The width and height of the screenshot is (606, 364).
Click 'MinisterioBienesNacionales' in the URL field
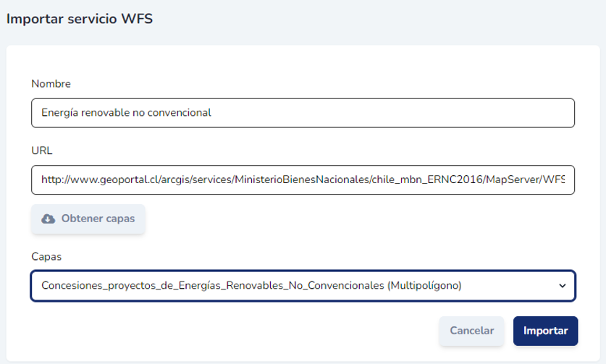[302, 179]
